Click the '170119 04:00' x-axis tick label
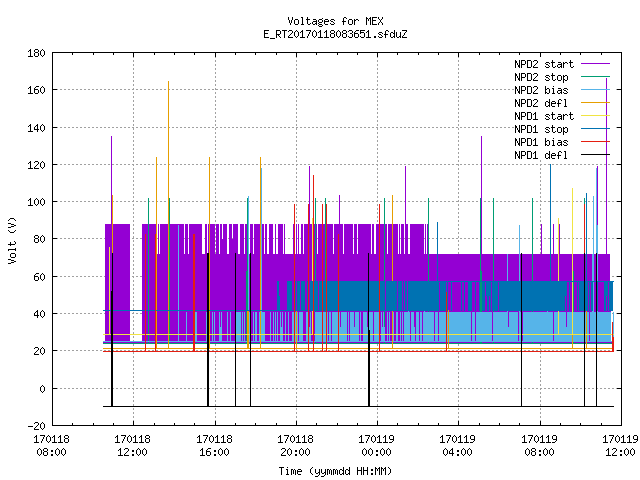The height and width of the screenshot is (480, 640). point(458,445)
